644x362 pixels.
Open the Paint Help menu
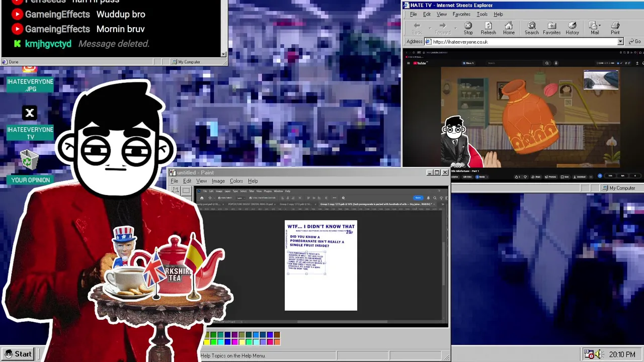coord(253,181)
